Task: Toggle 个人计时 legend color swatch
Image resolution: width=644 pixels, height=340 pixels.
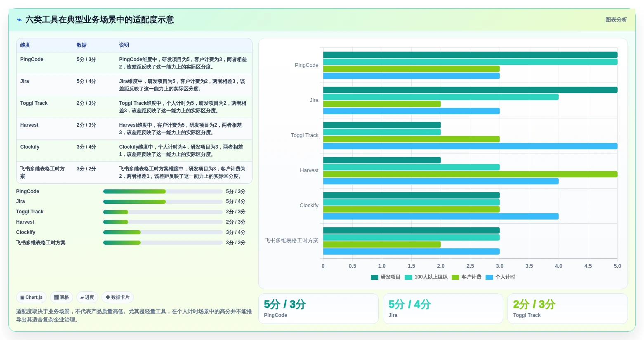Action: coord(489,277)
